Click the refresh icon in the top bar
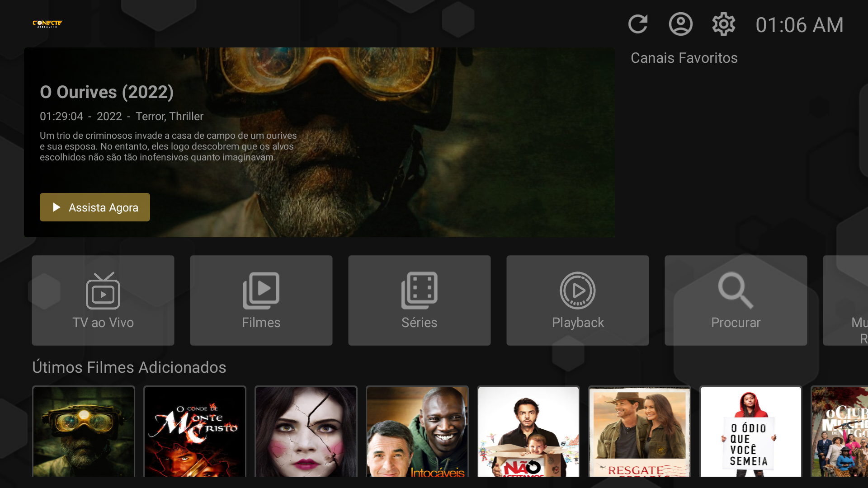This screenshot has height=488, width=868. [638, 24]
